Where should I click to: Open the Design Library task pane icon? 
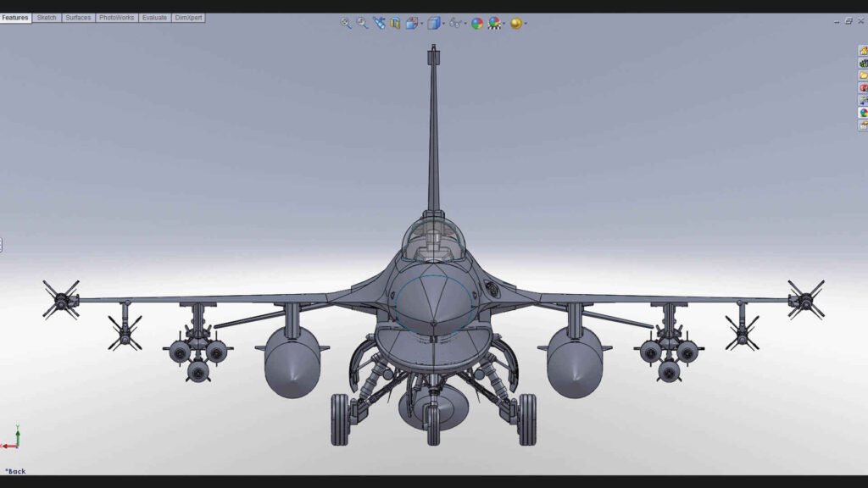[863, 63]
